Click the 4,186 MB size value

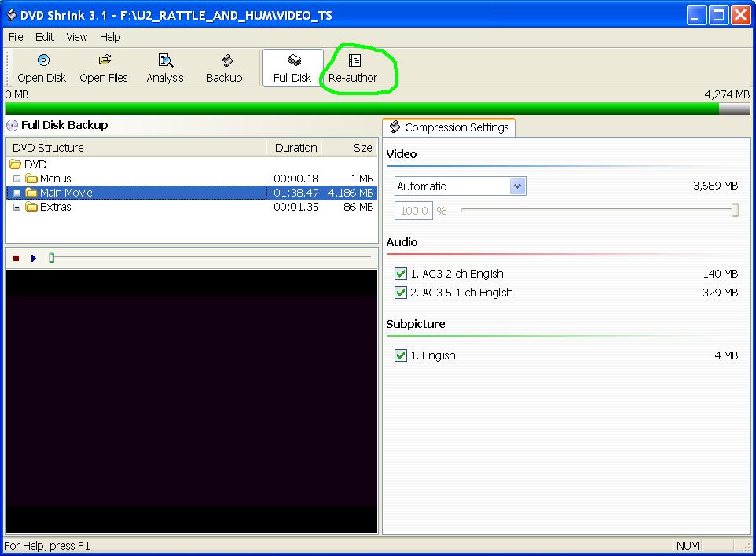pyautogui.click(x=350, y=193)
